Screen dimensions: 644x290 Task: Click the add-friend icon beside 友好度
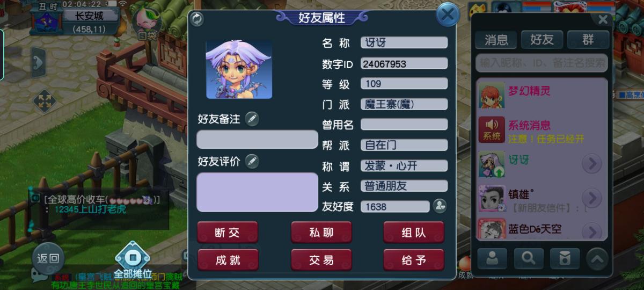[x=440, y=206]
